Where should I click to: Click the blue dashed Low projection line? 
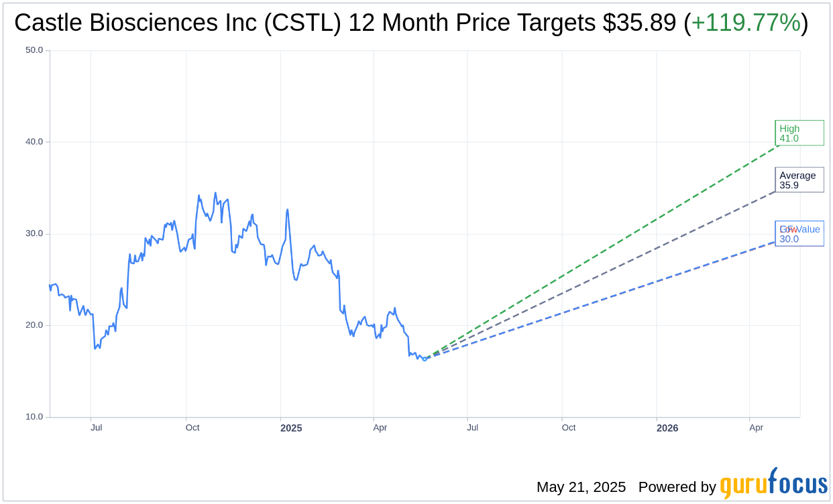point(600,300)
